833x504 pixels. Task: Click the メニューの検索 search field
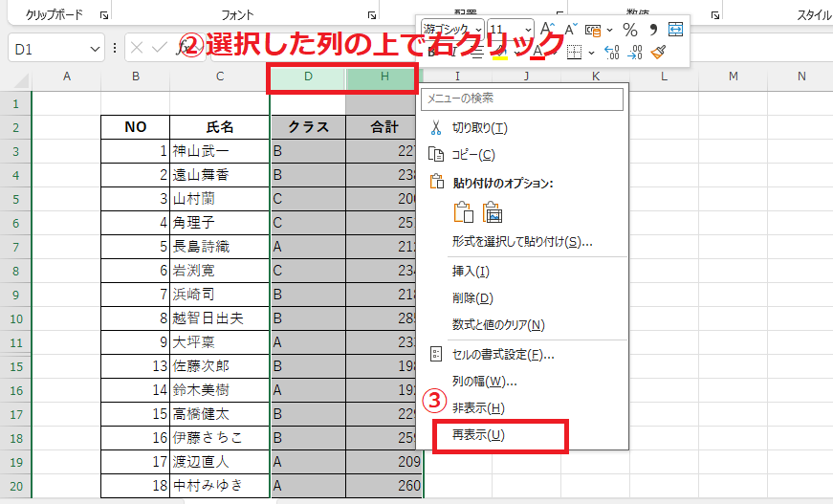click(x=521, y=99)
